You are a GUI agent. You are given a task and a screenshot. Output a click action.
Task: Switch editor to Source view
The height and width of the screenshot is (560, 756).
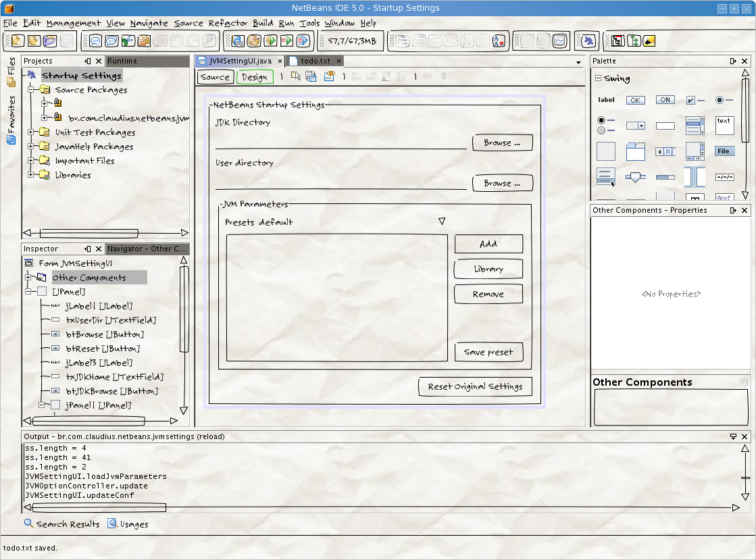click(215, 77)
